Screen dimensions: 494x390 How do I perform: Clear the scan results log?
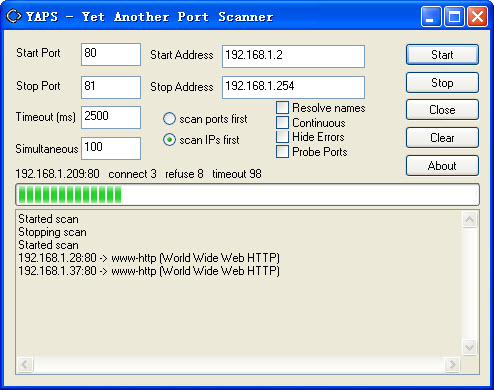point(442,138)
